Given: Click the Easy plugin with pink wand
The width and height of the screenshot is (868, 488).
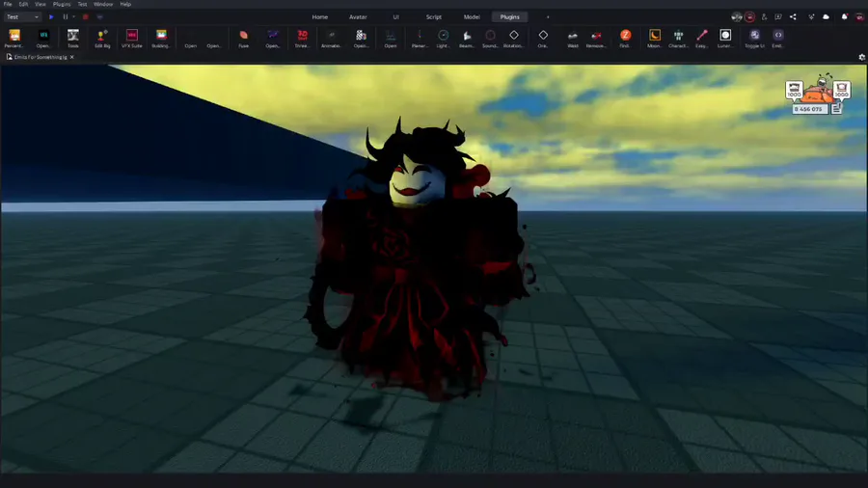Looking at the screenshot, I should click(701, 38).
